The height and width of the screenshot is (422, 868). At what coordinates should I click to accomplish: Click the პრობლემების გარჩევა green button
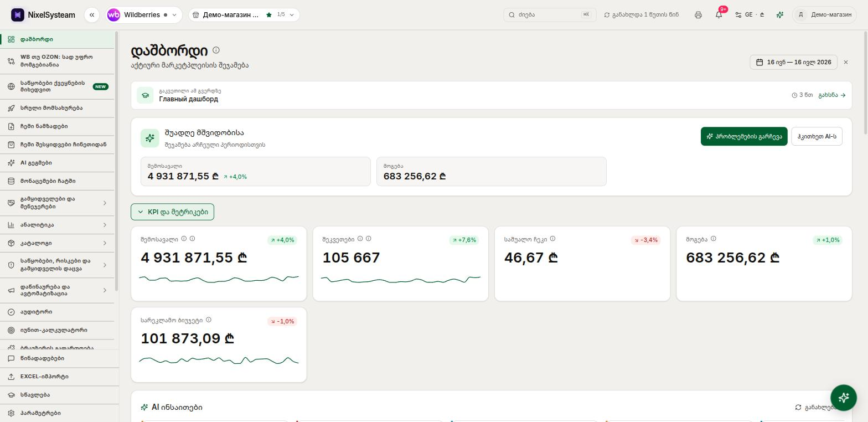pos(744,136)
